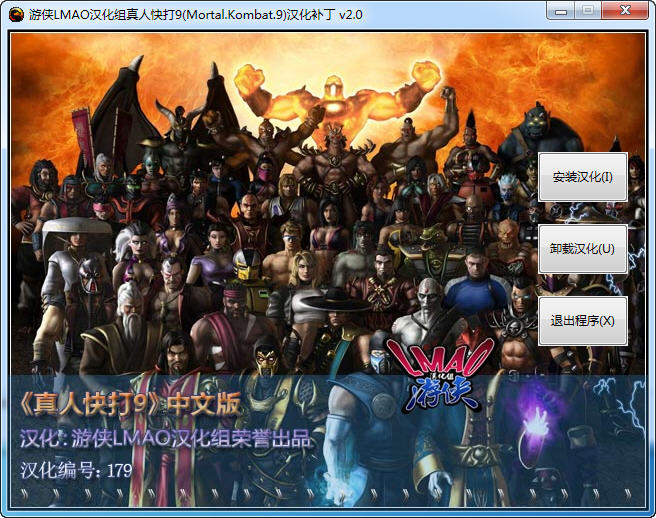656x518 pixels.
Task: Click the window title text 汉化补丁 v2.0
Action: (x=325, y=15)
